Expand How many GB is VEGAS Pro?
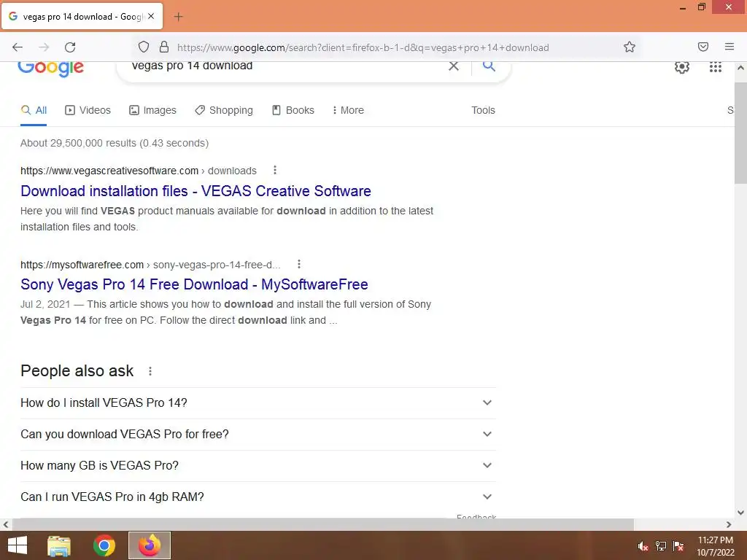Viewport: 747px width, 560px height. (x=258, y=466)
